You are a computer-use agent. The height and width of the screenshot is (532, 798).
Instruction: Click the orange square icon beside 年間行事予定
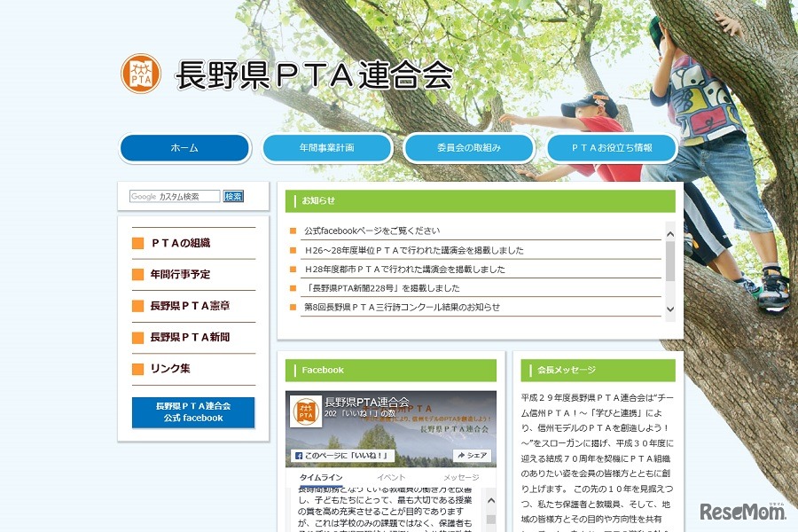[x=138, y=275]
